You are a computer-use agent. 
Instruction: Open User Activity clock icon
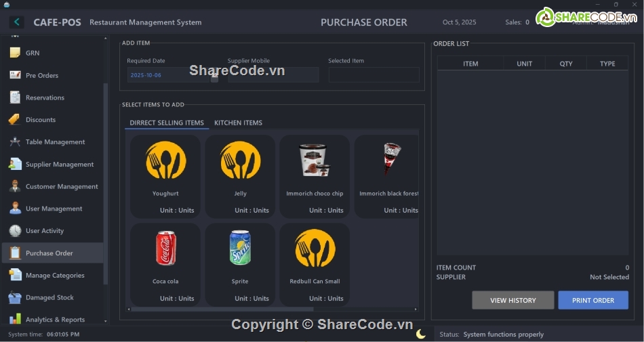(15, 231)
